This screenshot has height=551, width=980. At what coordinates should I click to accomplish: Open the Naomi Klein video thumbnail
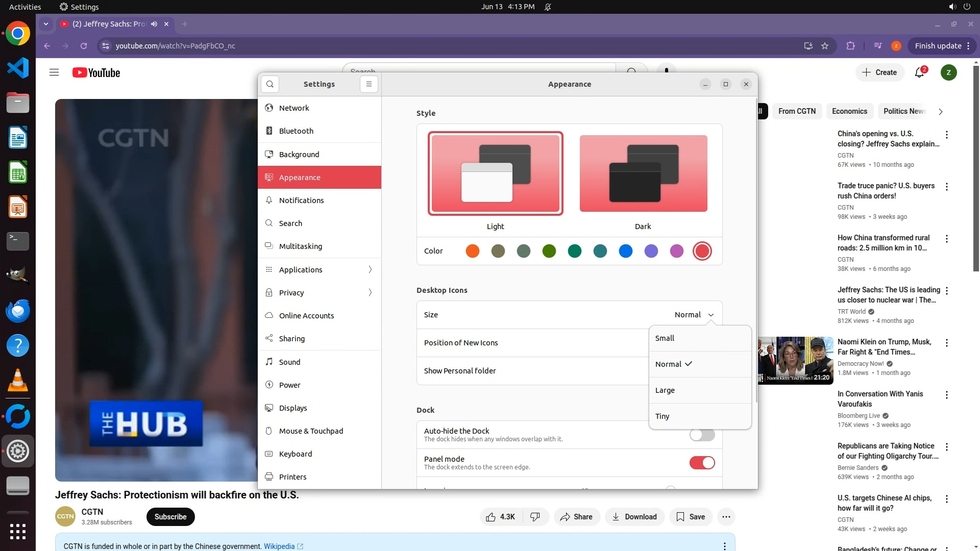pyautogui.click(x=796, y=360)
